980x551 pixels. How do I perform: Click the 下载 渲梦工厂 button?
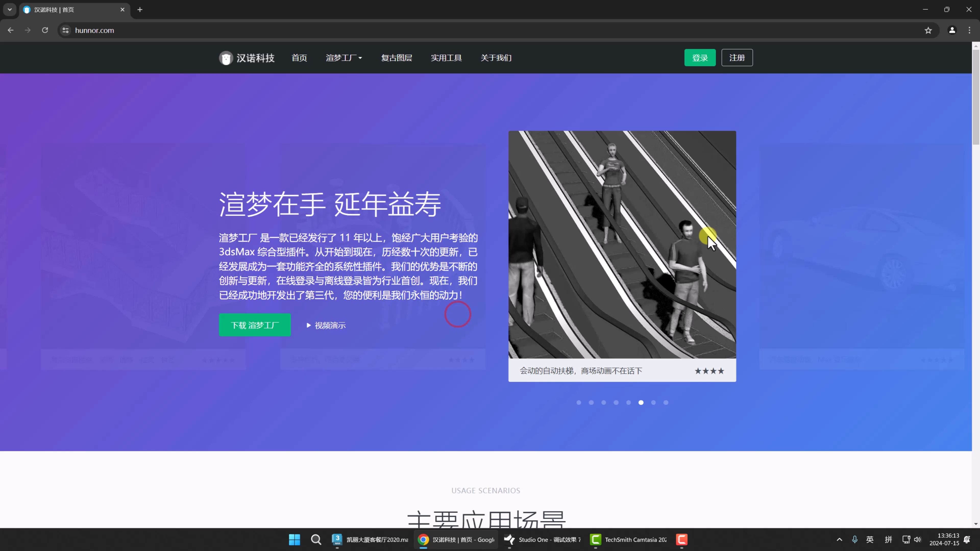[x=254, y=325]
